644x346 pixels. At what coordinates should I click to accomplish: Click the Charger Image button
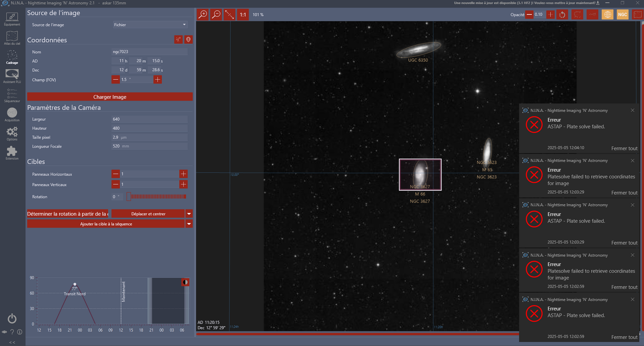coord(110,97)
